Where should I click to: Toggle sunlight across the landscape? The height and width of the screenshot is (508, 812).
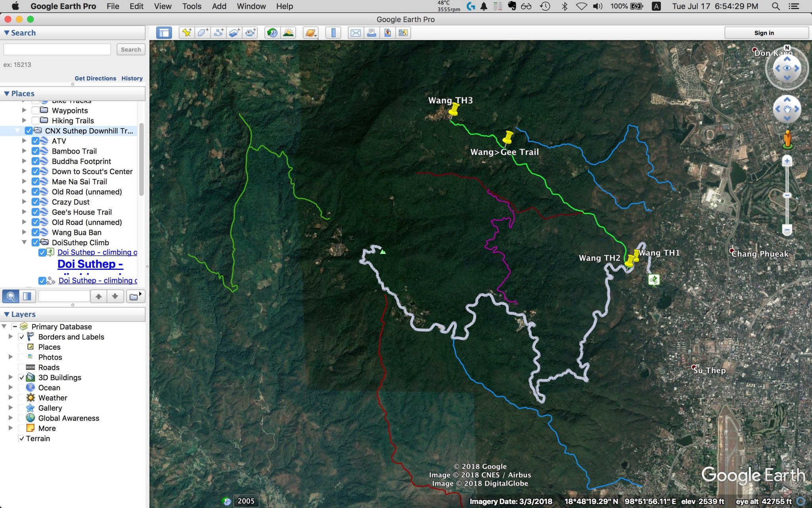tap(288, 33)
